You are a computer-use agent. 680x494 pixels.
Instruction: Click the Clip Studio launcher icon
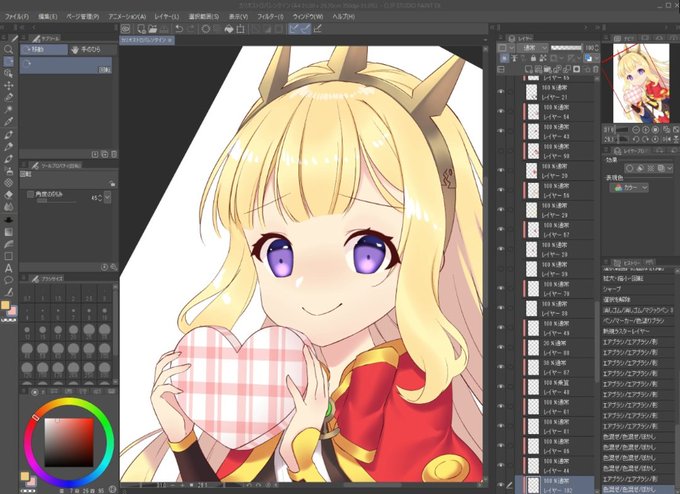click(125, 29)
